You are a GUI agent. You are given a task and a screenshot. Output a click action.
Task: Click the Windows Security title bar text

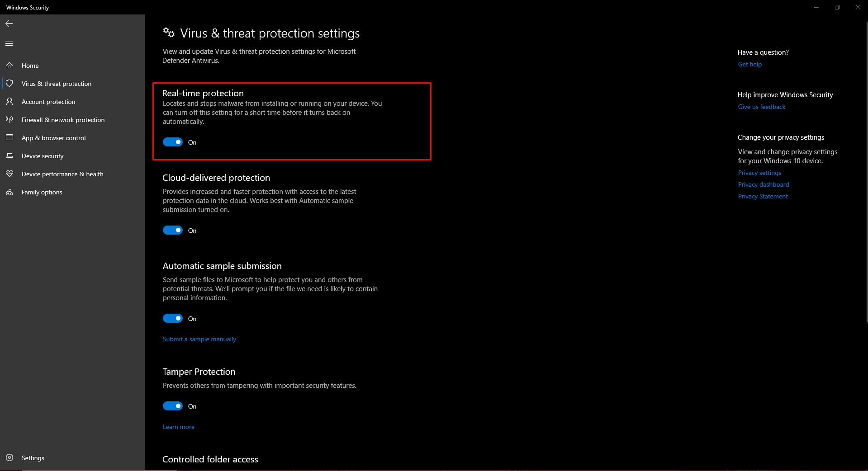[28, 7]
